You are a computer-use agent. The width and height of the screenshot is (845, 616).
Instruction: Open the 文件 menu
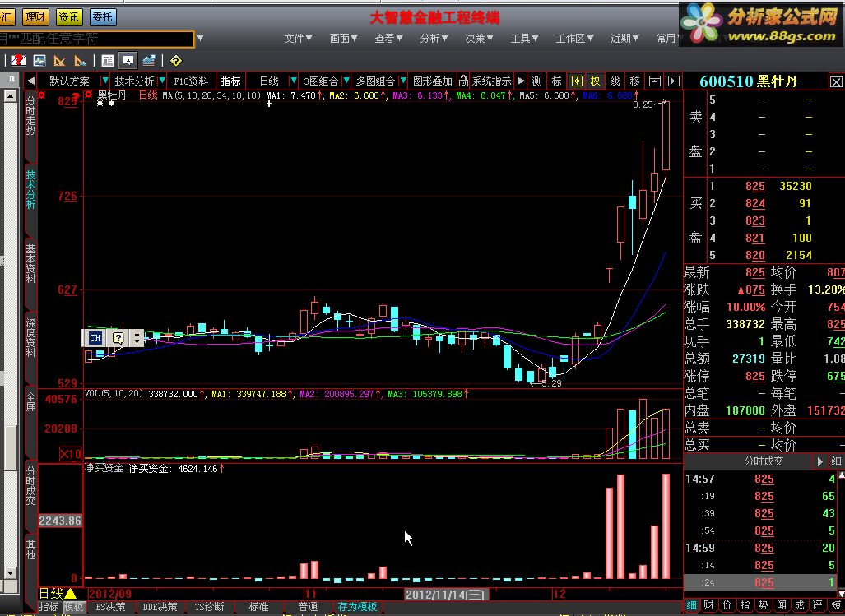point(298,38)
